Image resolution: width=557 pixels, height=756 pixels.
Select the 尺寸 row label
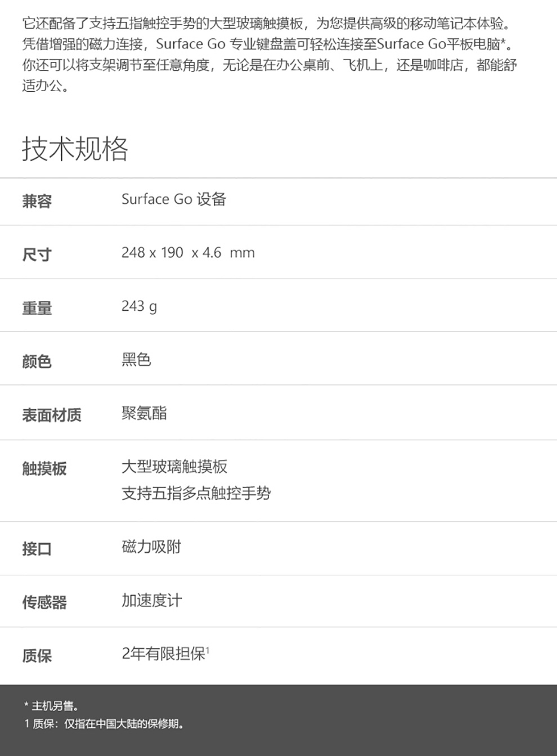point(37,254)
